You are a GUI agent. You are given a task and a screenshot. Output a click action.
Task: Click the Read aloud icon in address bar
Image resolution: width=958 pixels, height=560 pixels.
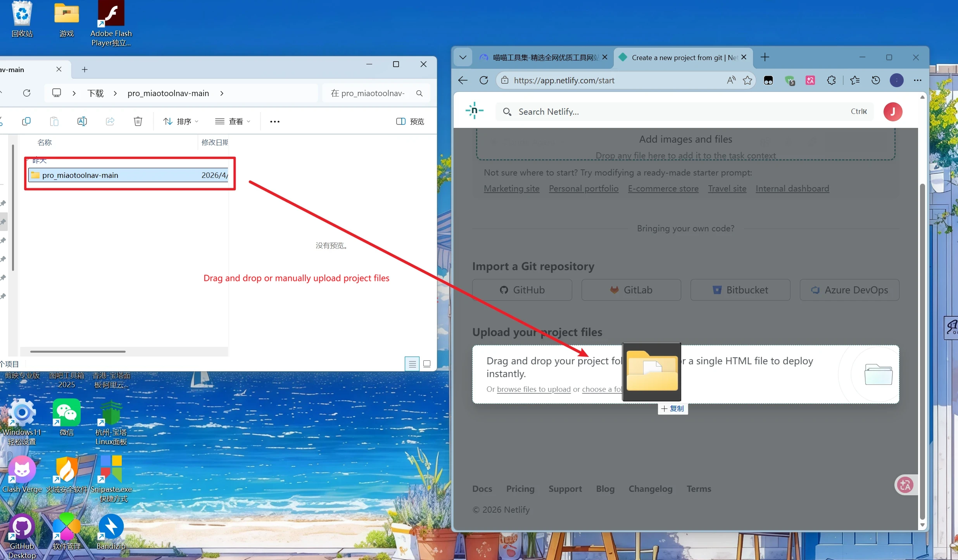pyautogui.click(x=731, y=80)
